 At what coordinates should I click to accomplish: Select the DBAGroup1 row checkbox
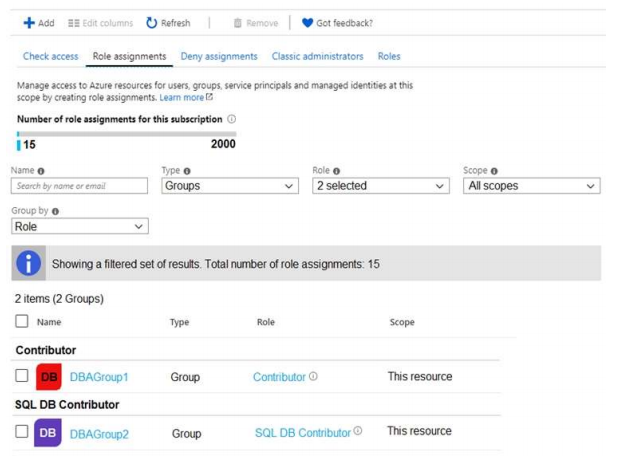(21, 375)
